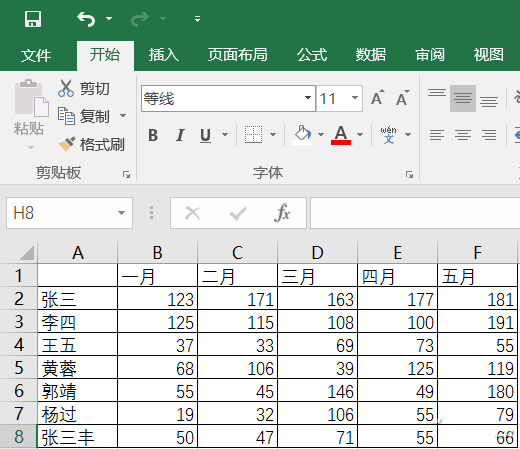Show phonetic guide wén icon
Image resolution: width=520 pixels, height=449 pixels.
click(389, 135)
